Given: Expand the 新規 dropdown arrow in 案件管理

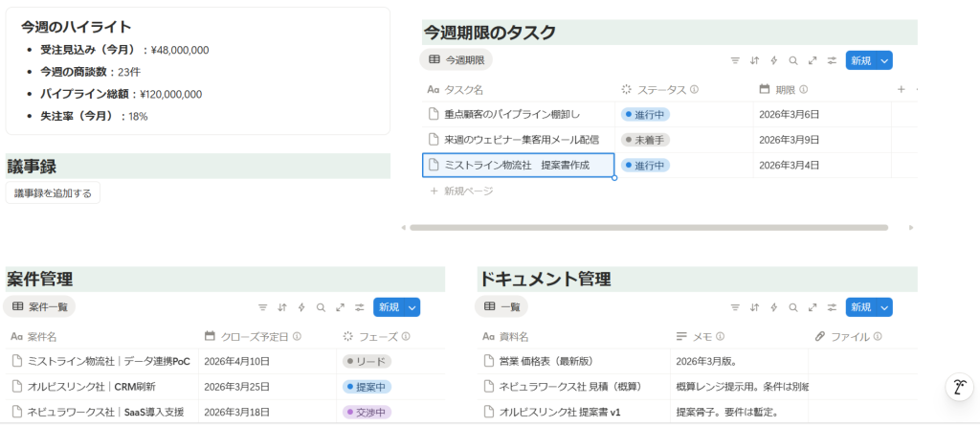Looking at the screenshot, I should pos(412,307).
